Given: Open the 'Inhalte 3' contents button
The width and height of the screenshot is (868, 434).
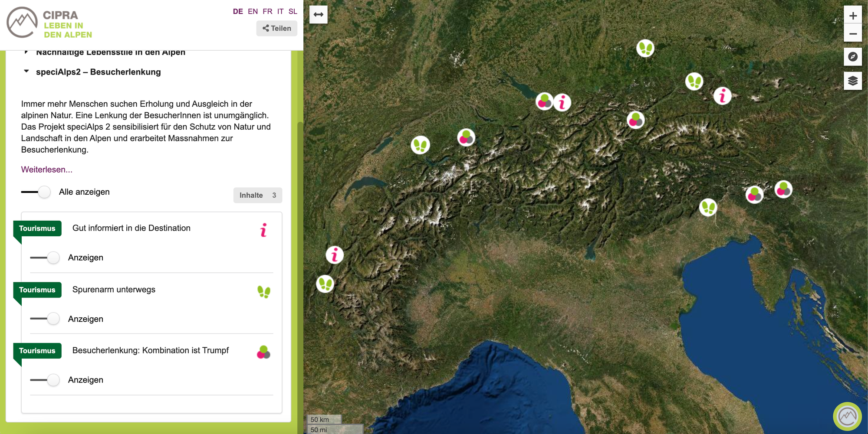Looking at the screenshot, I should click(257, 195).
